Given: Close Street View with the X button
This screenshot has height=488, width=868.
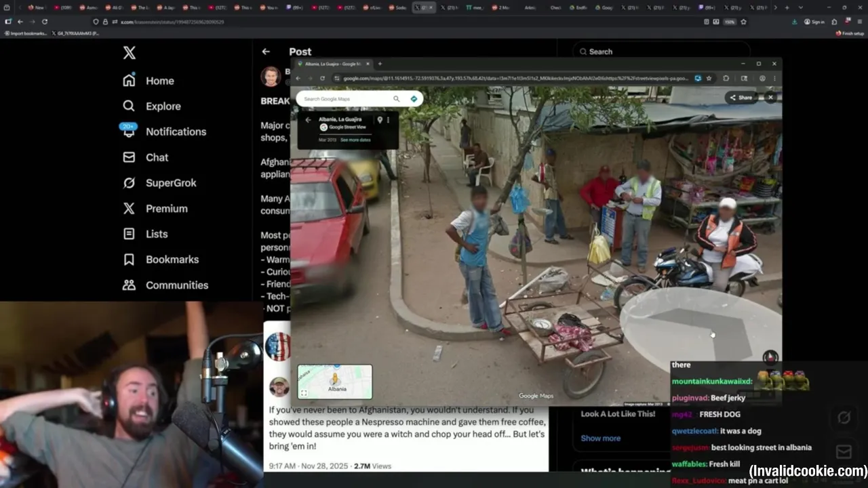Looking at the screenshot, I should coord(770,98).
